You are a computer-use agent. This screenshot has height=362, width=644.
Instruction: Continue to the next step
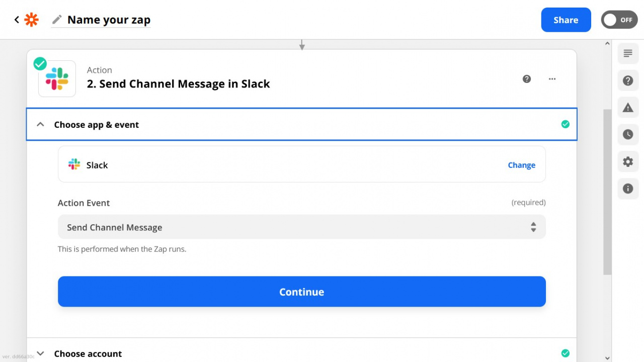pos(301,292)
